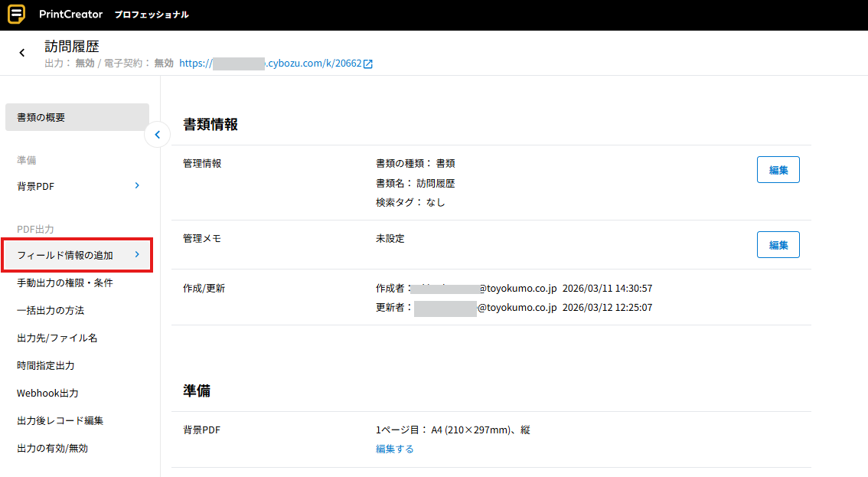Click 編集 button for 管理情報

[778, 170]
